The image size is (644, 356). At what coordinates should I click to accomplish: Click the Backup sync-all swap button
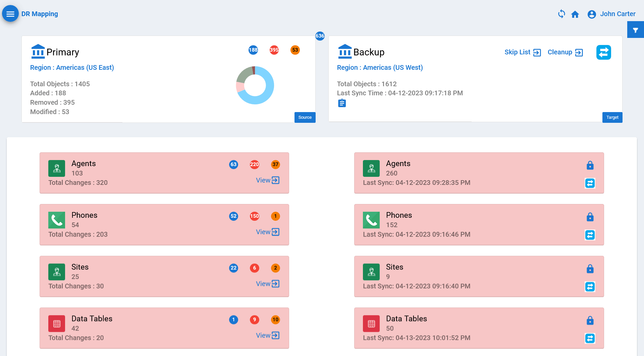(x=604, y=52)
